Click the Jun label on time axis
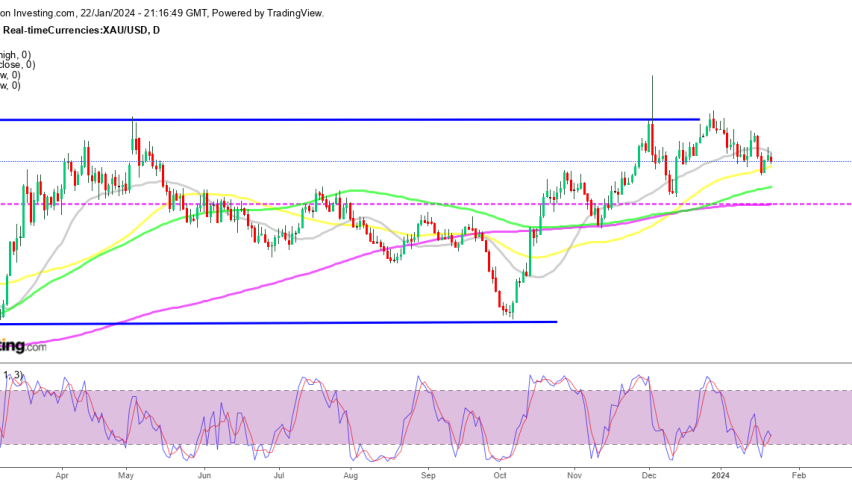This screenshot has width=852, height=485. [204, 475]
